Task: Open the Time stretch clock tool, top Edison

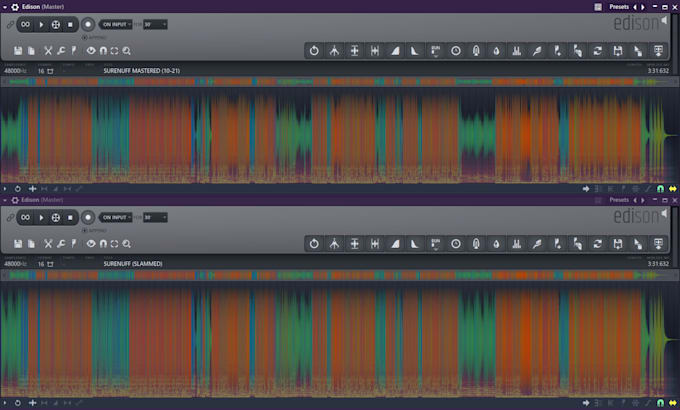Action: 455,51
